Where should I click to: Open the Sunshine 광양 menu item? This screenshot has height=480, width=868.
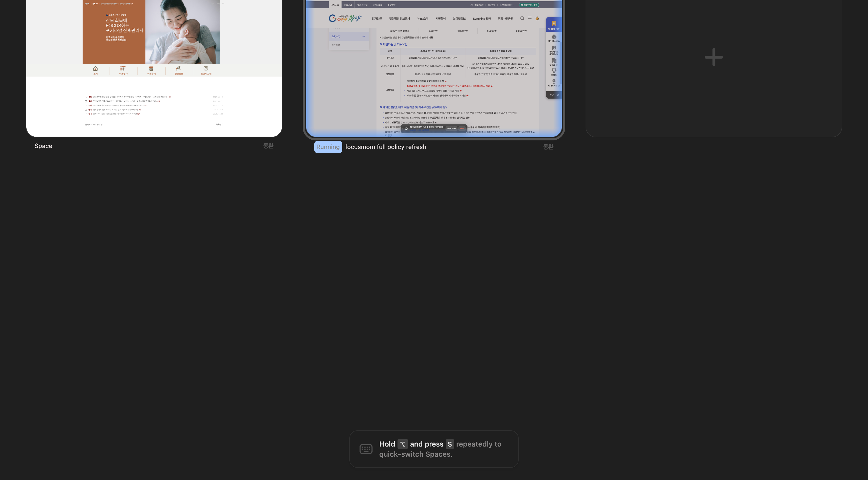[x=481, y=19]
